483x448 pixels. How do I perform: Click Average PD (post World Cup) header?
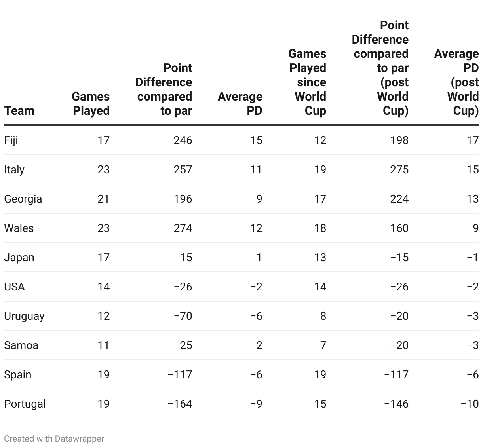point(456,82)
